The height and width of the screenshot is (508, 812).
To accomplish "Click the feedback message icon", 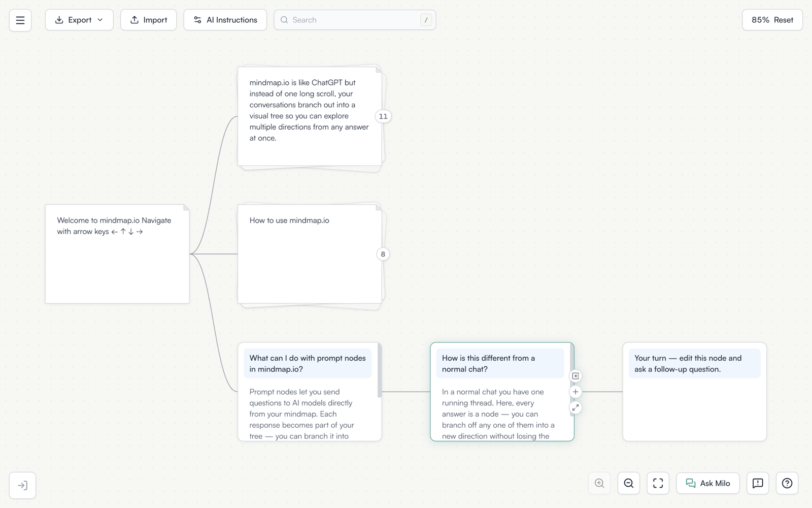I will (x=758, y=483).
